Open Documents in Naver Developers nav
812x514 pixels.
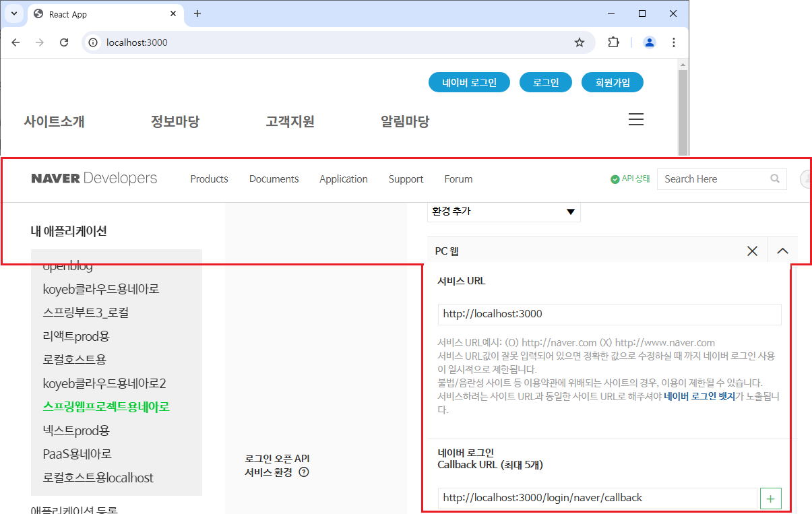(x=274, y=179)
